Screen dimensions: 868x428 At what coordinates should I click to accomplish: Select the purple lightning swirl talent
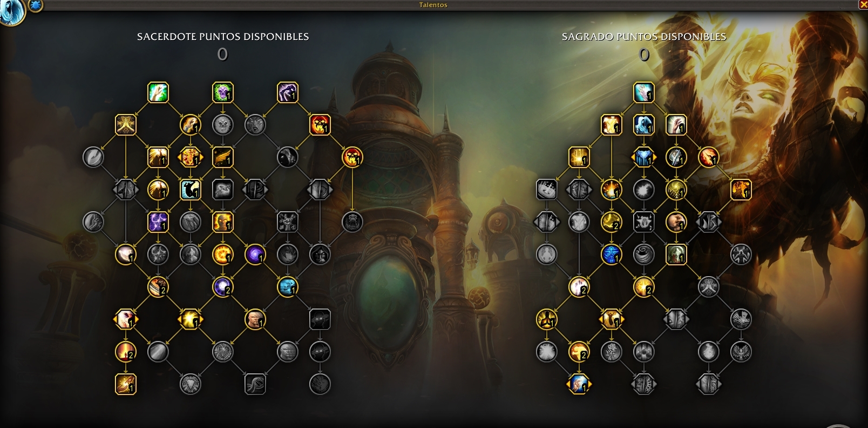click(x=158, y=222)
